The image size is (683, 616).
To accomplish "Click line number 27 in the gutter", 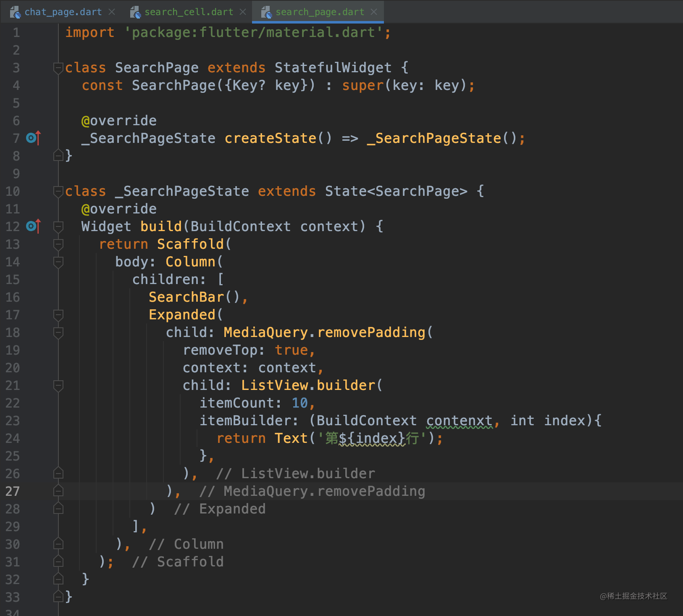I will [x=13, y=491].
